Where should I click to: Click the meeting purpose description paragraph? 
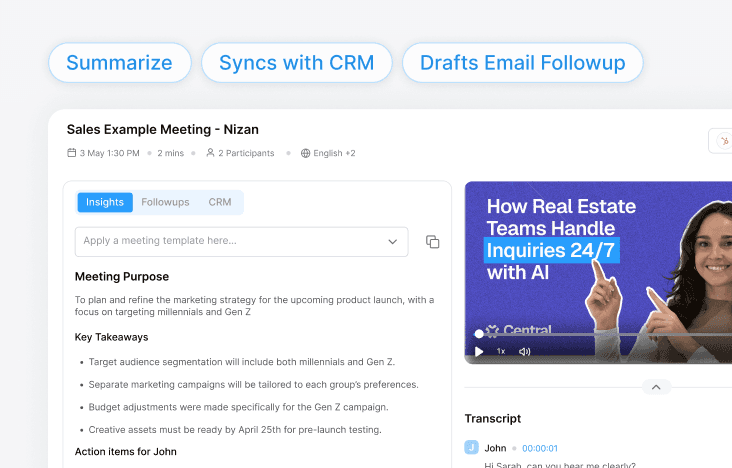pyautogui.click(x=254, y=306)
